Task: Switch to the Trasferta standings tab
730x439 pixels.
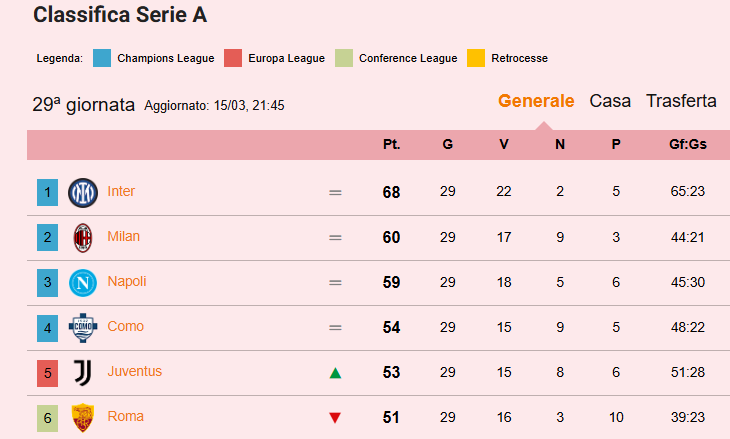Action: click(x=681, y=101)
